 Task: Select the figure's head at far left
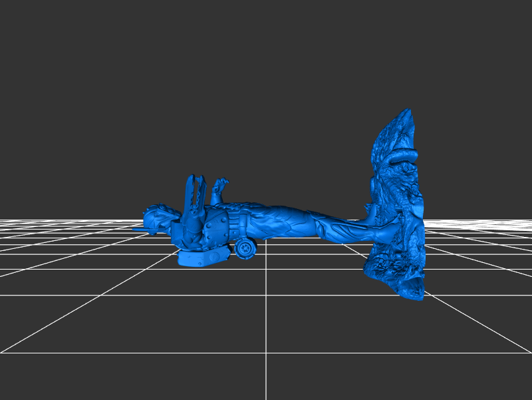[x=160, y=217]
